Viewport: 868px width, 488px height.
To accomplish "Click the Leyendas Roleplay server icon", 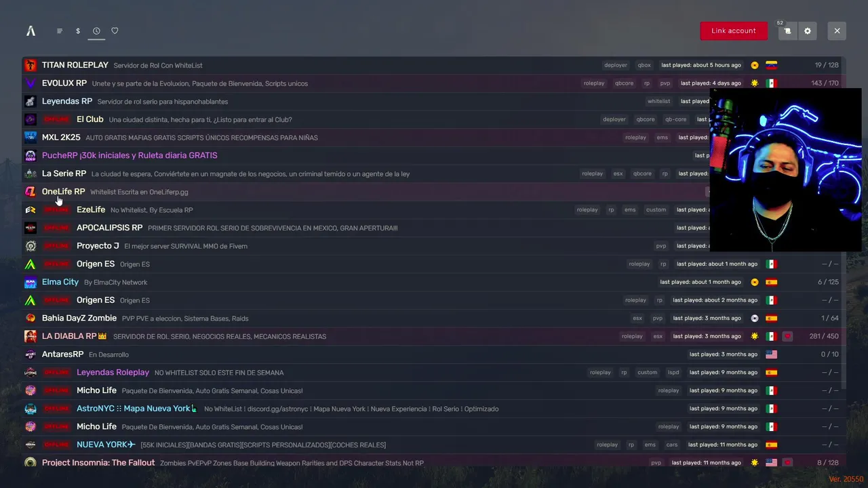I will [x=31, y=372].
